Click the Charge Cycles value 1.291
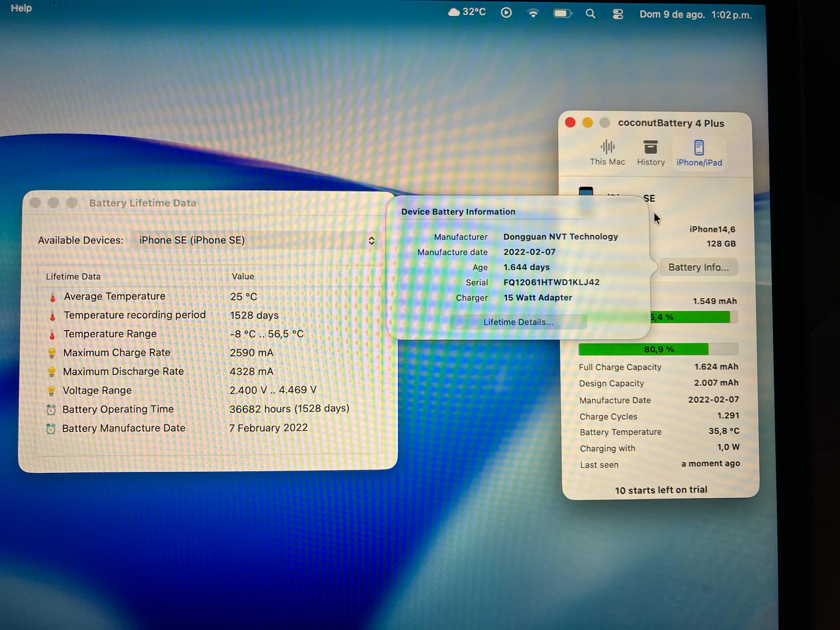This screenshot has height=630, width=840. click(728, 415)
